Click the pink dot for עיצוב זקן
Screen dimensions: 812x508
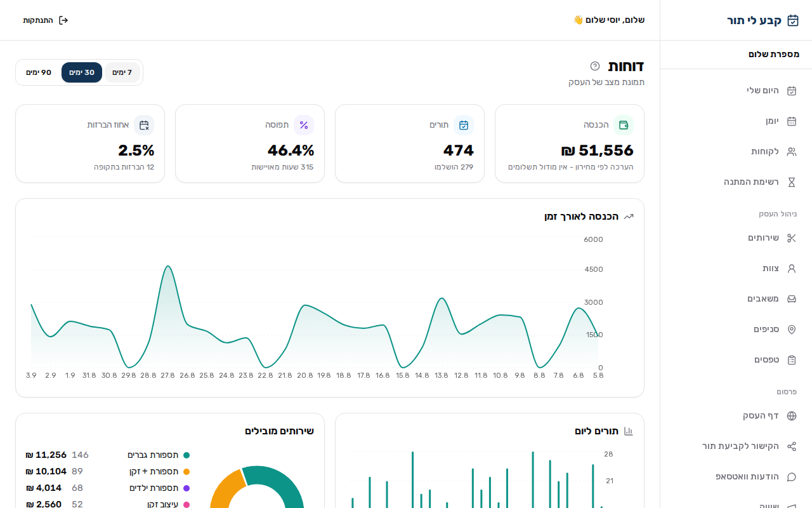[187, 505]
